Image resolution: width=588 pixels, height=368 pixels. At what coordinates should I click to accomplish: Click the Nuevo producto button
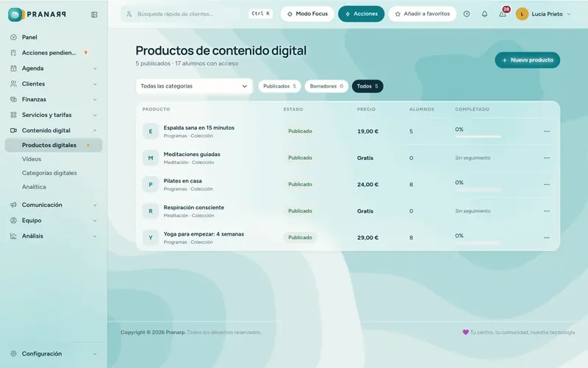coord(527,60)
